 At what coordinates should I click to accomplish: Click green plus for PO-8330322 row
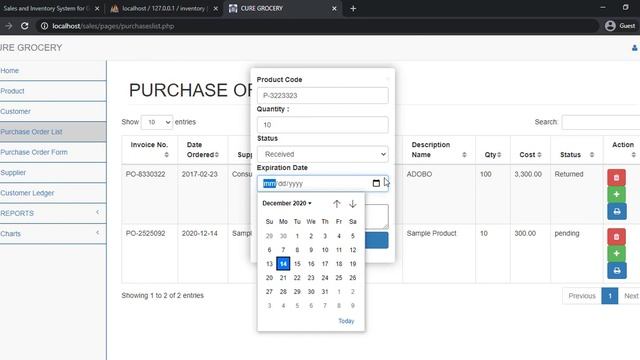[616, 194]
